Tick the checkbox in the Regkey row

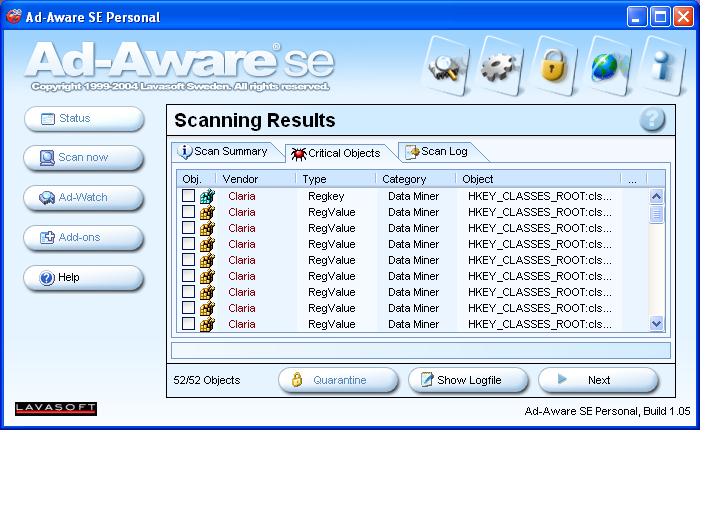coord(188,196)
